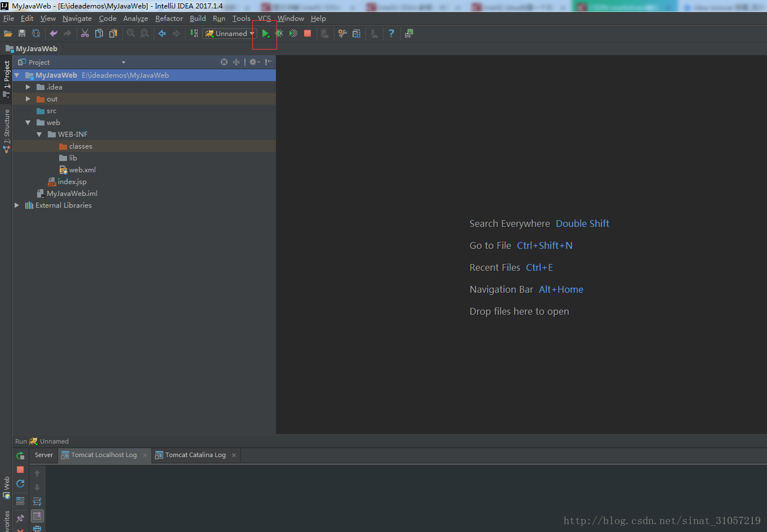Expand the .idea folder arrow
This screenshot has width=767, height=532.
tap(28, 87)
